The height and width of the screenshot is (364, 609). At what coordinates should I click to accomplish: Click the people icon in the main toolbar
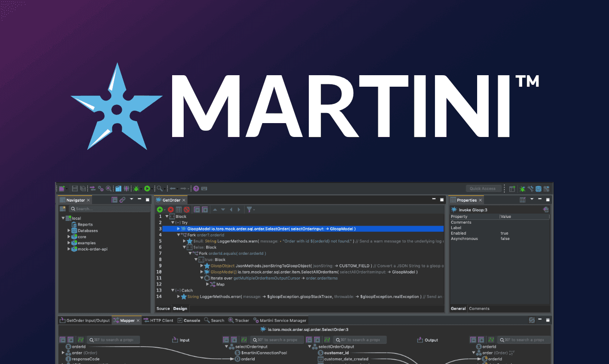click(x=126, y=189)
